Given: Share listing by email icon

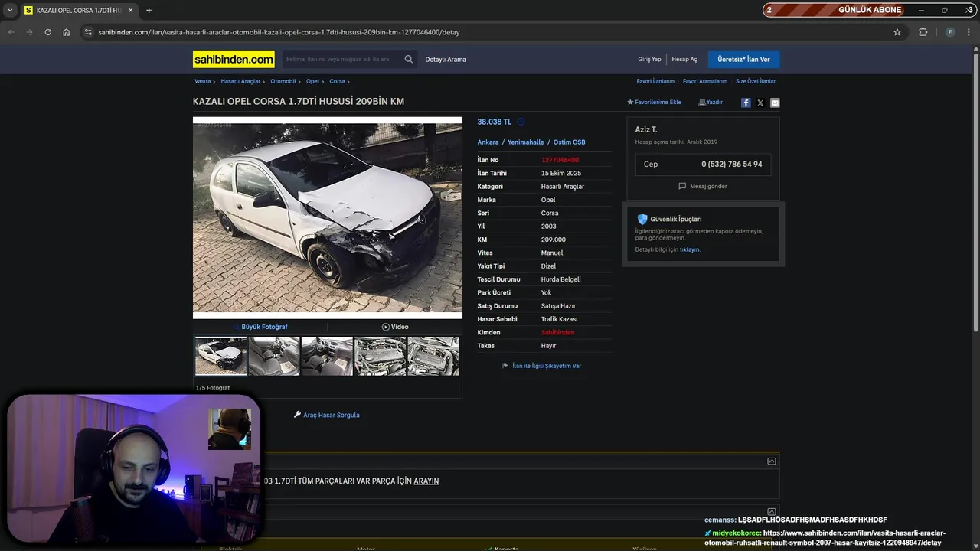Looking at the screenshot, I should pos(775,103).
